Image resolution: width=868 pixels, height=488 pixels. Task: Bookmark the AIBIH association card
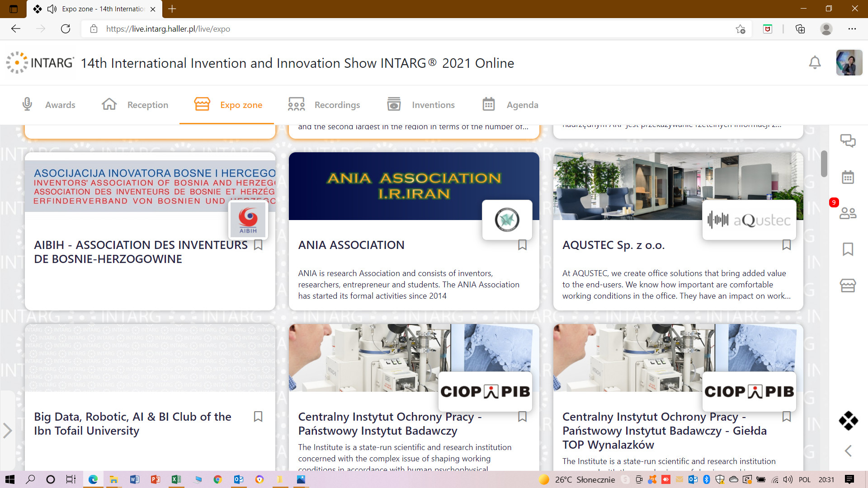(258, 245)
